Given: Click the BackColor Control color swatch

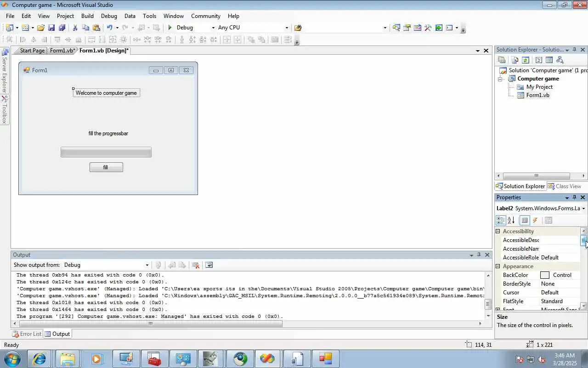Looking at the screenshot, I should click(545, 275).
